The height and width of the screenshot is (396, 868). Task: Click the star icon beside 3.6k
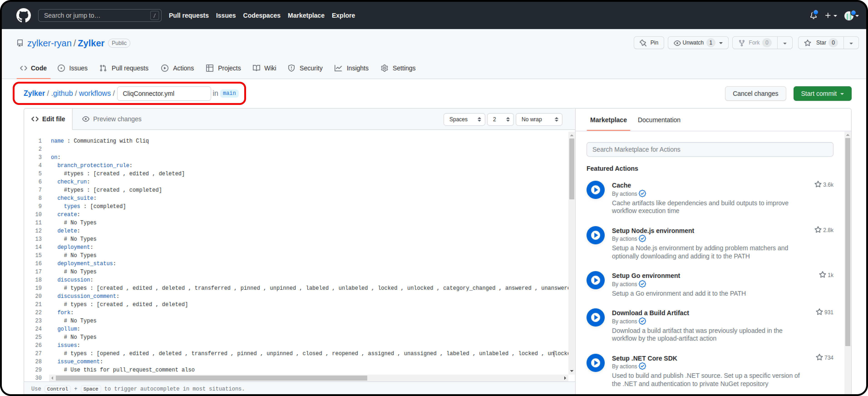point(817,184)
